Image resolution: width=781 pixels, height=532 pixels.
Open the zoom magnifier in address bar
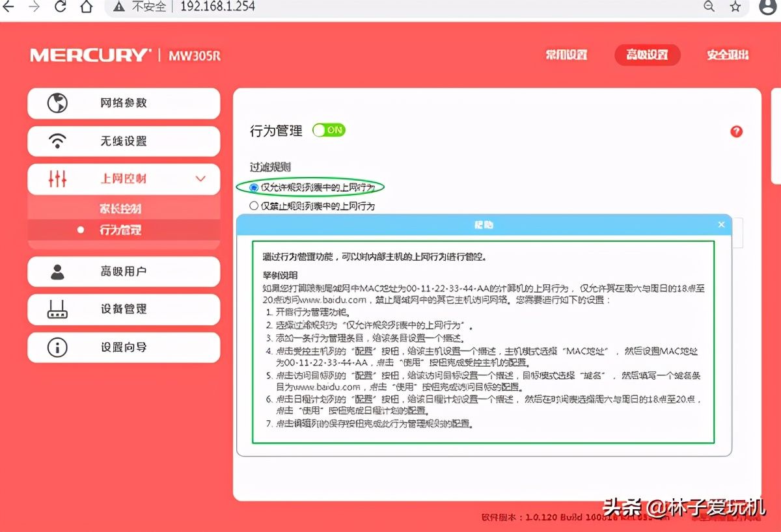point(709,7)
